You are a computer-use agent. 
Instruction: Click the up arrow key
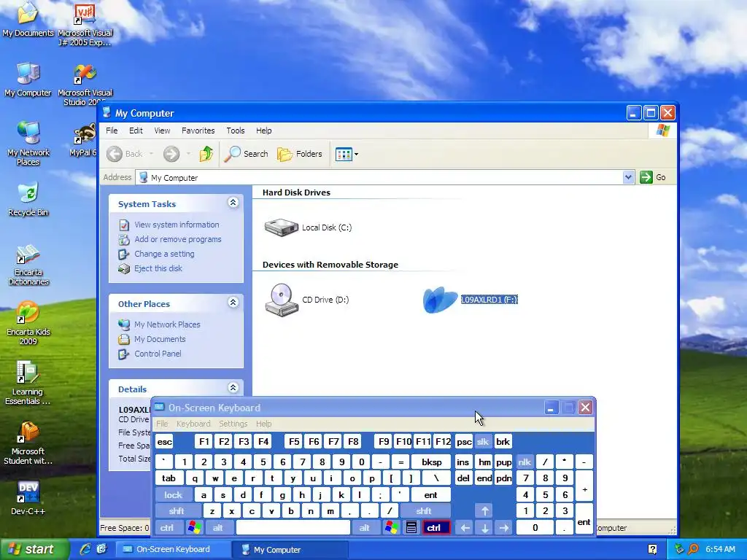click(484, 511)
